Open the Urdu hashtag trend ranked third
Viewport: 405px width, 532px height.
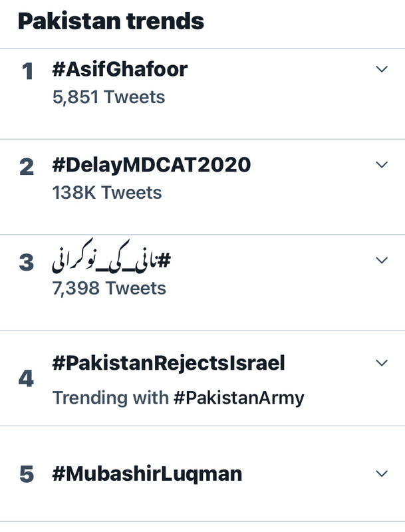111,261
